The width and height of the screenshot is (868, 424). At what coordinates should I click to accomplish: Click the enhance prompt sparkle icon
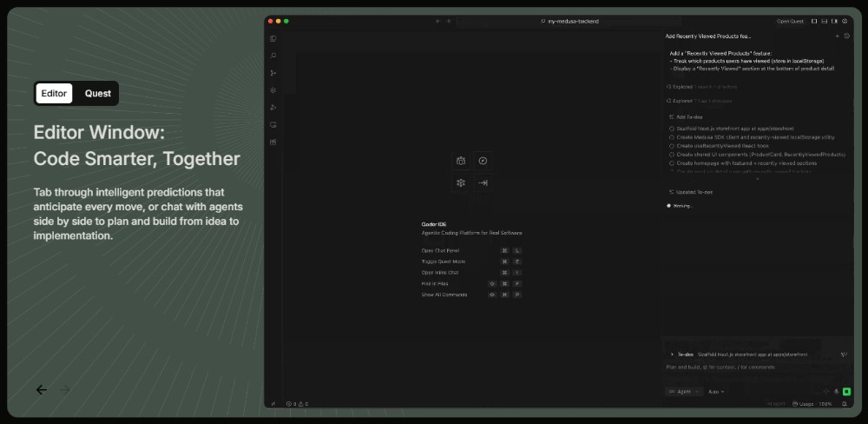click(x=826, y=391)
